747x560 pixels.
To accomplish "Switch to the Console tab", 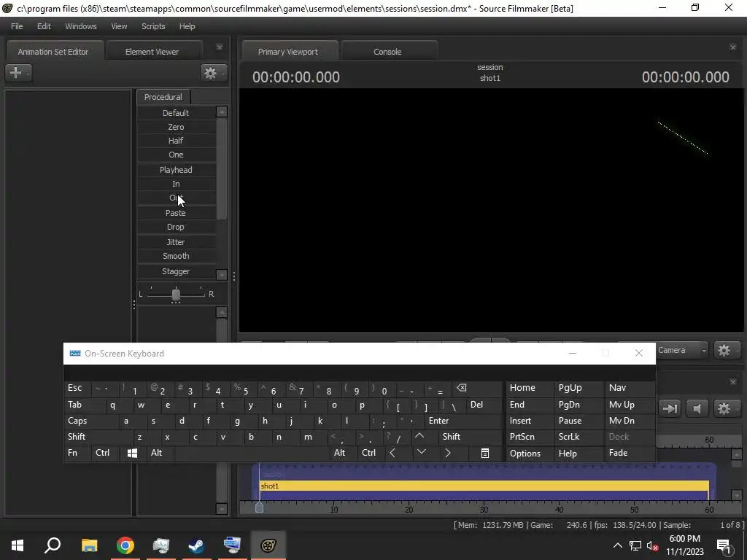I will point(387,52).
